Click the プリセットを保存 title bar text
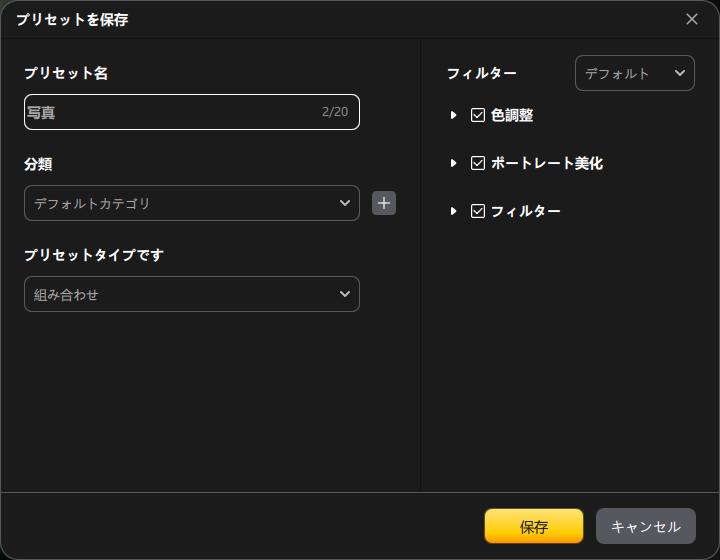 [72, 19]
